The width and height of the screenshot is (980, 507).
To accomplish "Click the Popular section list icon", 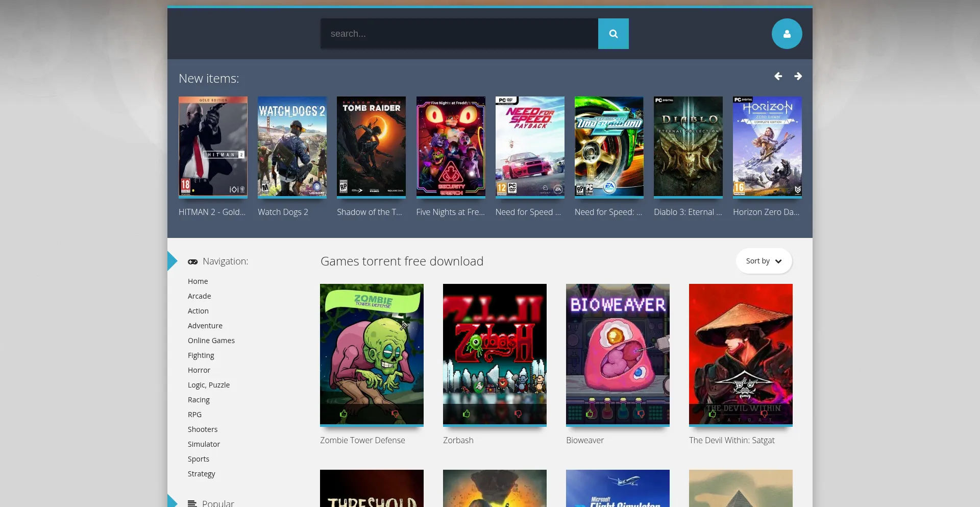I will [x=192, y=502].
